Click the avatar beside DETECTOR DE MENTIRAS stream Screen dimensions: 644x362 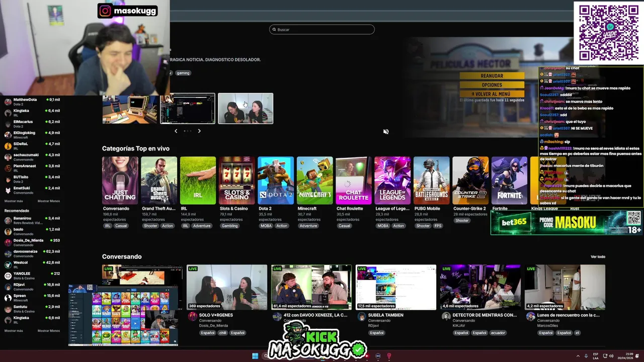pos(446,316)
